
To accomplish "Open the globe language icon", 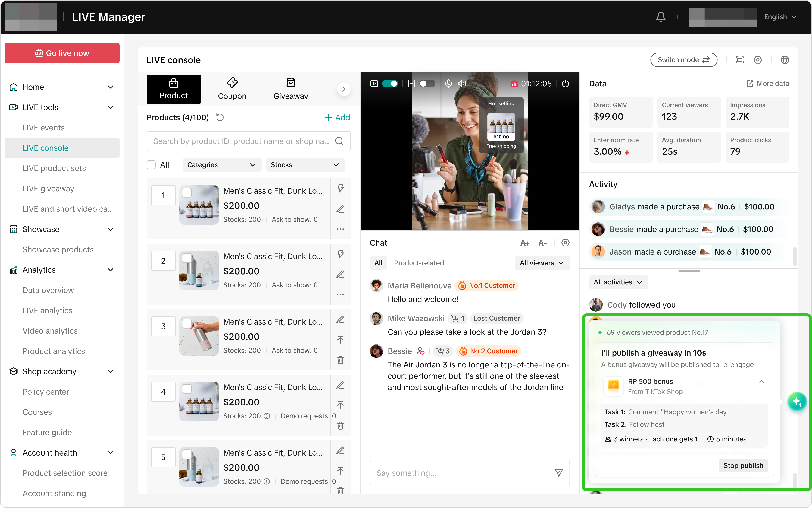I will click(785, 60).
